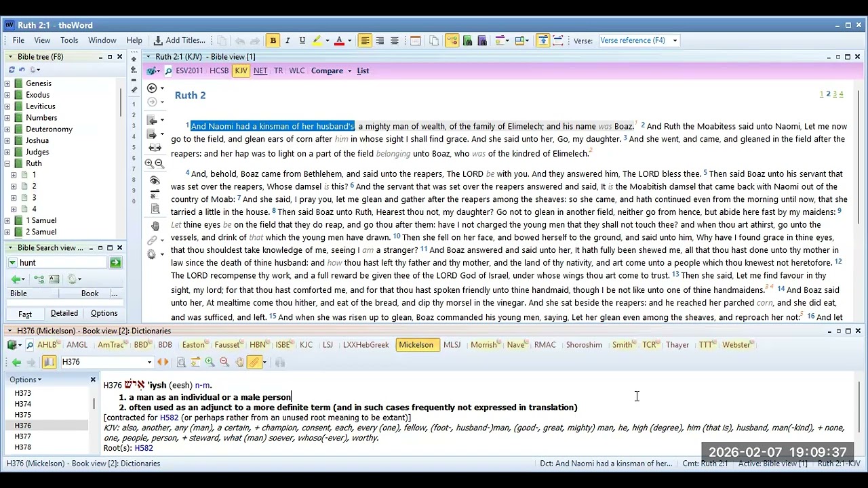Image resolution: width=868 pixels, height=488 pixels.
Task: Click the copy pages toolbar icon
Action: pos(434,41)
